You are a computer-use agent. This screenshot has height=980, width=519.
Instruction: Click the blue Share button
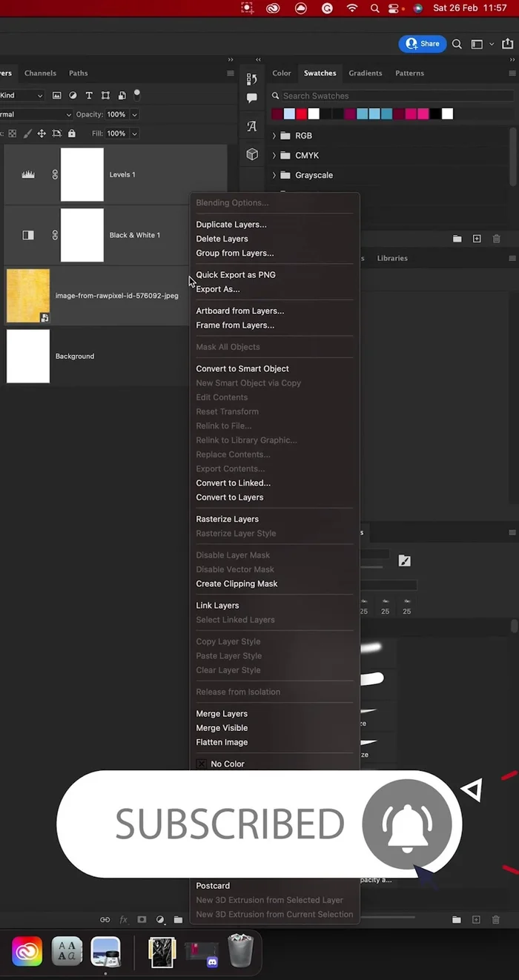(x=423, y=44)
